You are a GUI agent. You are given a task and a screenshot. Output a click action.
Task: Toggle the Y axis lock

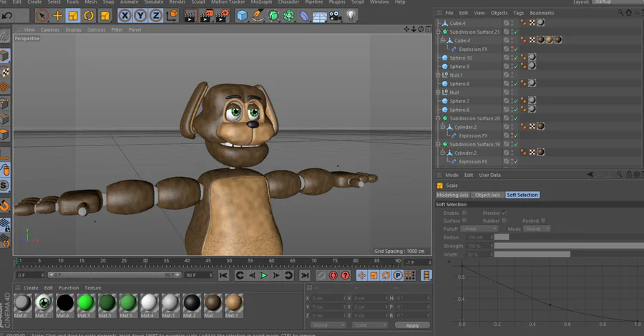[x=140, y=16]
